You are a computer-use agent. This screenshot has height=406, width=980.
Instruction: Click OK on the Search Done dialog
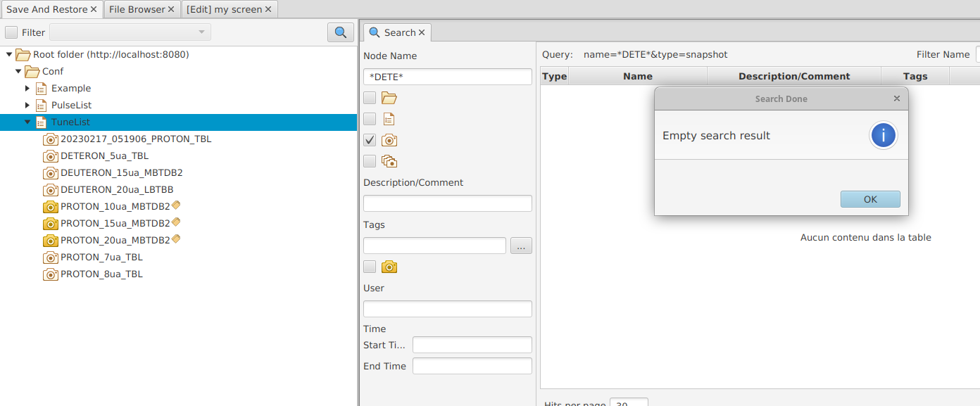870,199
